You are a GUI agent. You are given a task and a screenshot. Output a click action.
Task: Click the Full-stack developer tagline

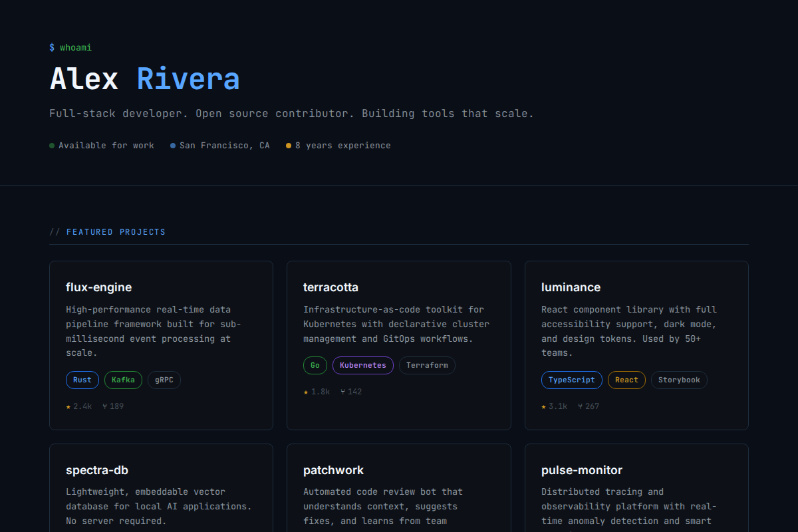(x=291, y=114)
